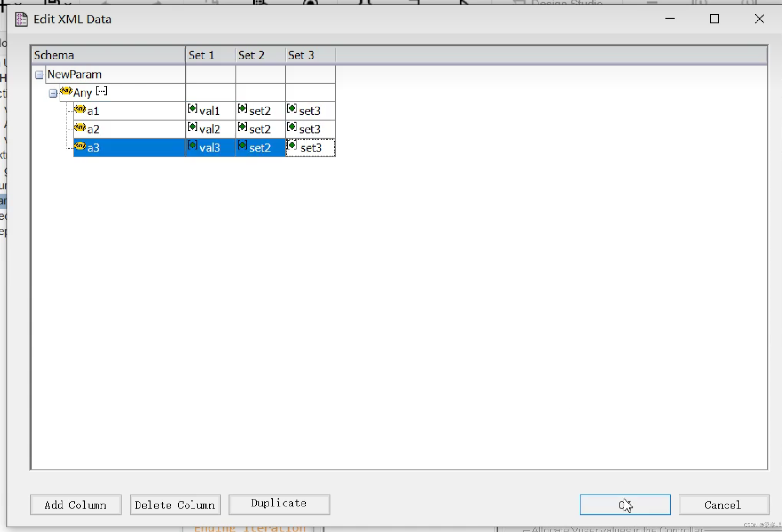Screen dimensions: 782x532
Task: Click the Duplicate button
Action: (279, 504)
